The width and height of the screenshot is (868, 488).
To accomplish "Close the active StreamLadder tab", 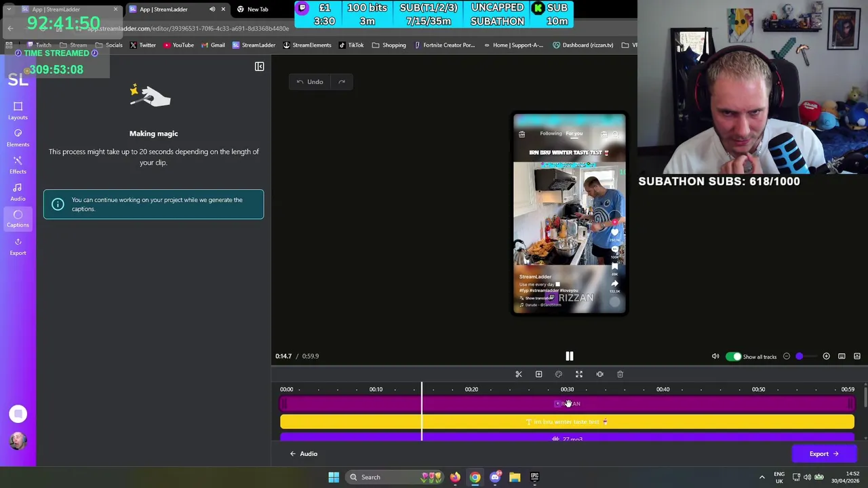I will [223, 9].
